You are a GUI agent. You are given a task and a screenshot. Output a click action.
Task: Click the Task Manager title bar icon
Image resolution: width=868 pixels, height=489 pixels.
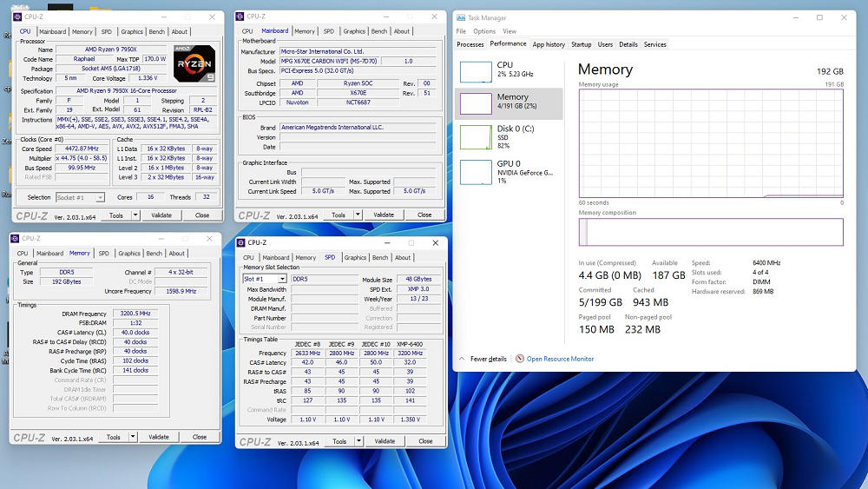[461, 17]
